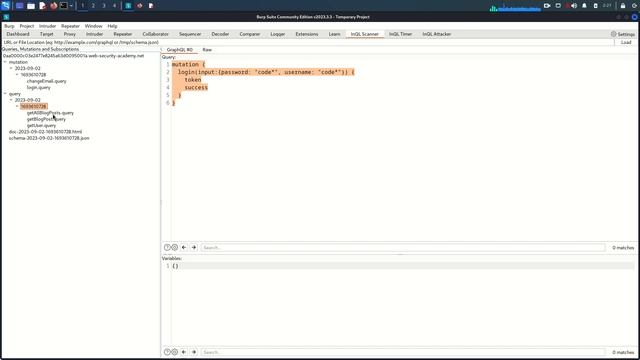Switch to the Sequencer tab
The image size is (640, 360).
pos(190,34)
